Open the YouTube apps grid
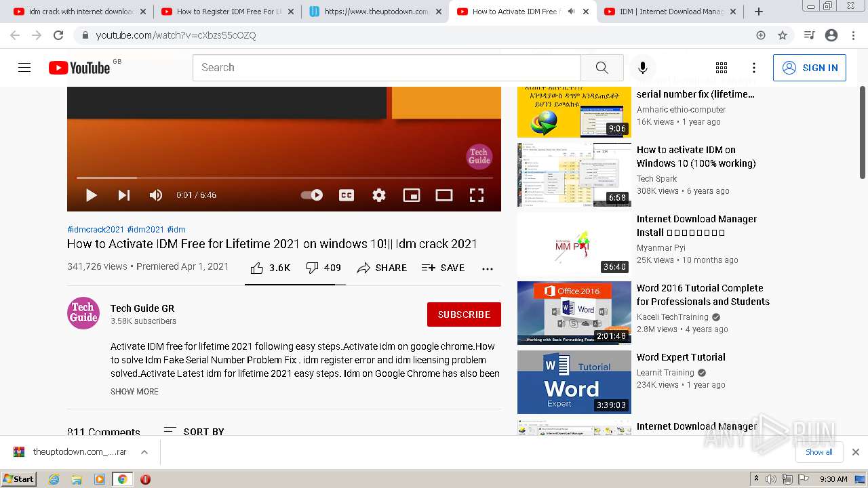The image size is (868, 488). [x=722, y=68]
